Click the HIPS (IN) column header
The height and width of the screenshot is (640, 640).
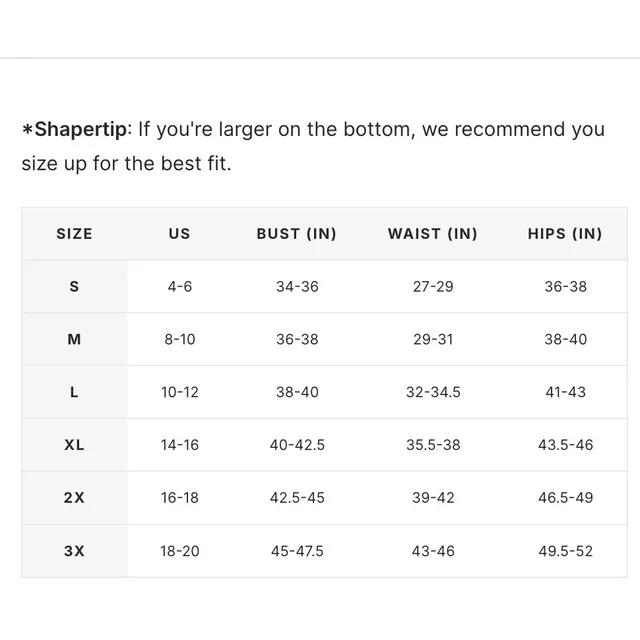pos(565,234)
